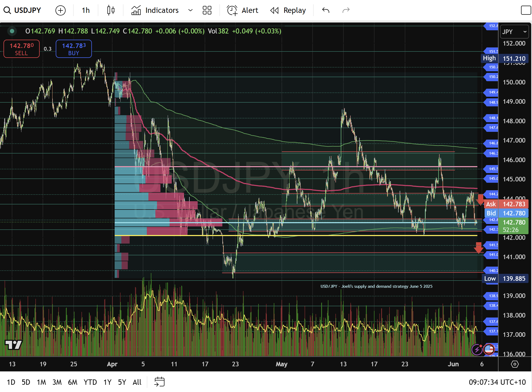Open chart settings gear icon

click(515, 364)
